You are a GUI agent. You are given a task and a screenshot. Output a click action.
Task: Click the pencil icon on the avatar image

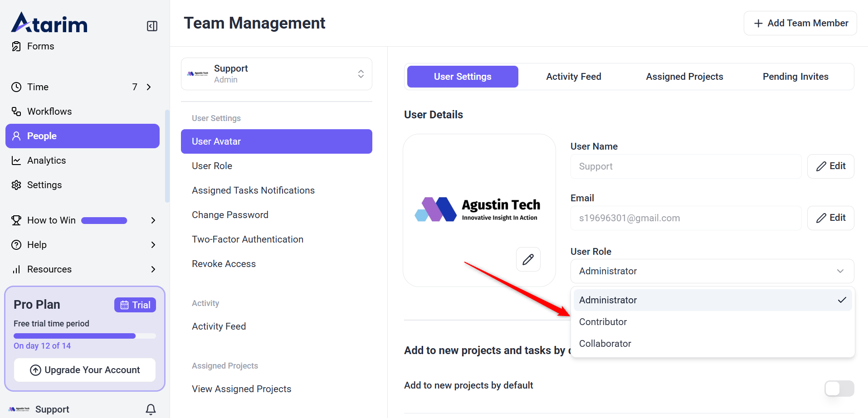(x=528, y=259)
